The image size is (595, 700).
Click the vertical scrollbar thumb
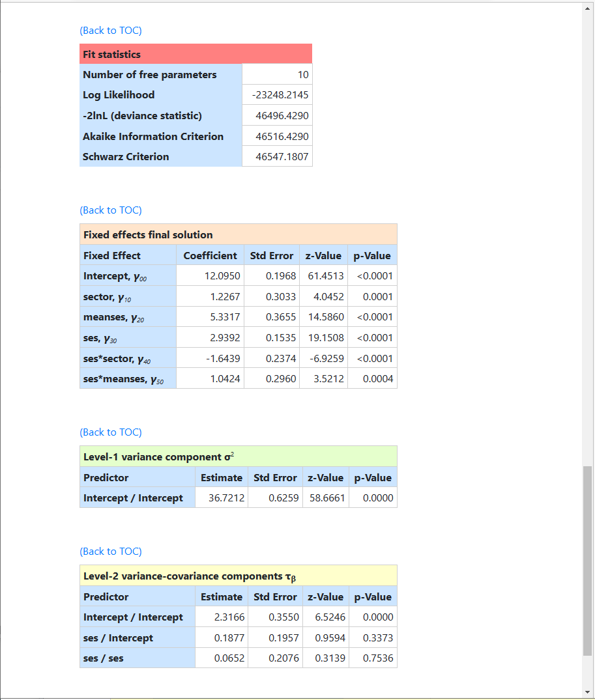[588, 560]
